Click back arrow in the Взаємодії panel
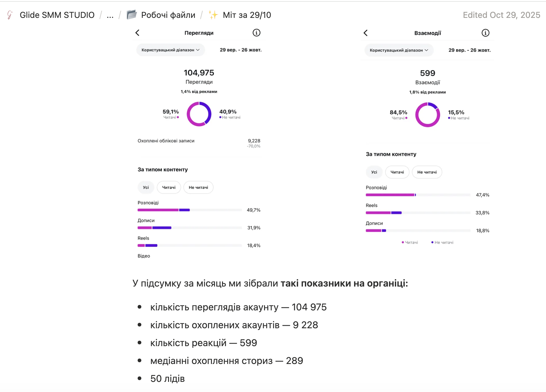The width and height of the screenshot is (546, 392). tap(366, 33)
